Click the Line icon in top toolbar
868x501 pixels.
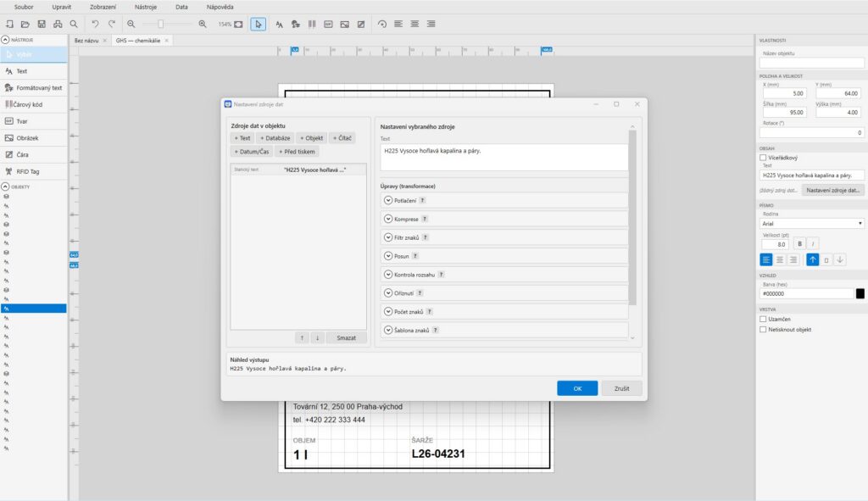361,24
